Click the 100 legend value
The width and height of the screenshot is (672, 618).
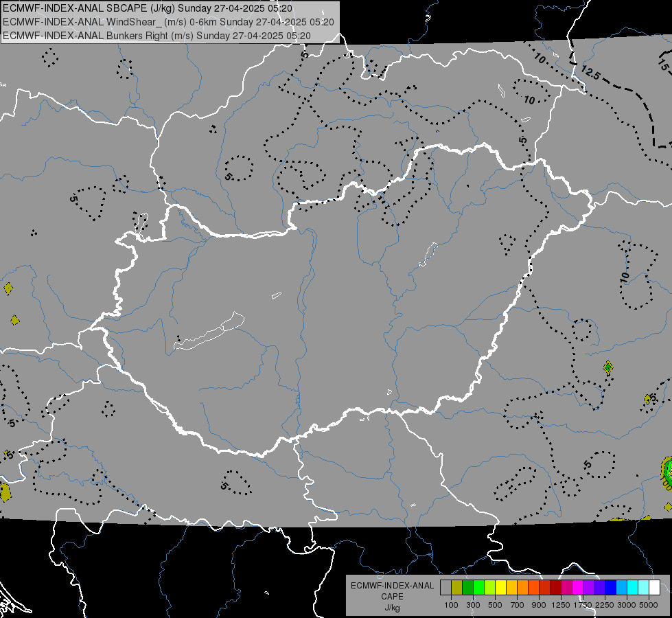(x=451, y=605)
